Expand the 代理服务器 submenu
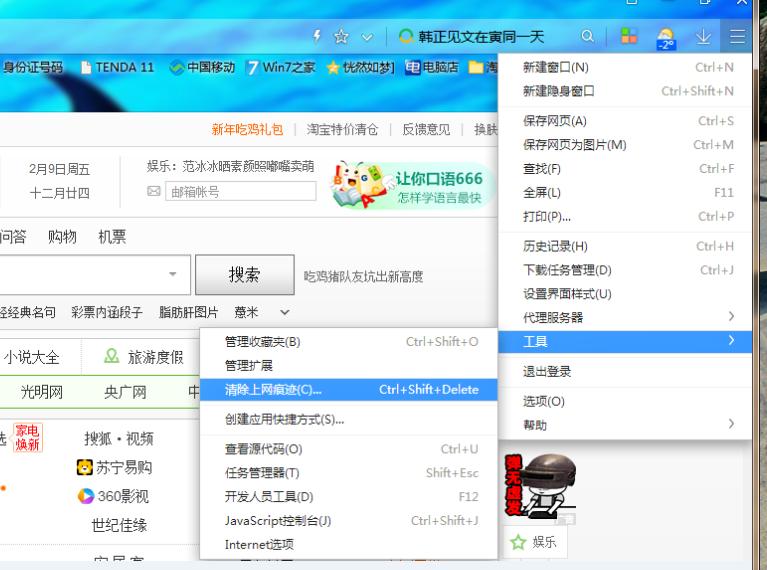 tap(625, 318)
